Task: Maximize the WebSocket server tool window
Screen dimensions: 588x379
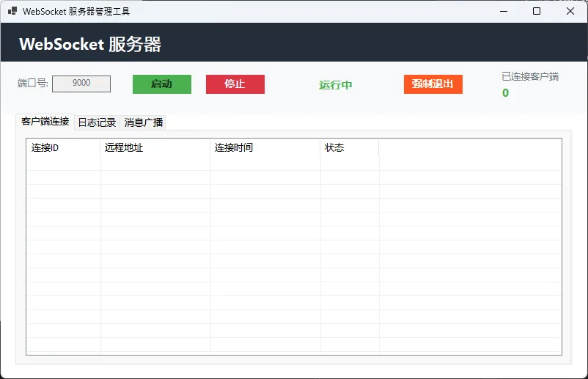Action: (537, 12)
